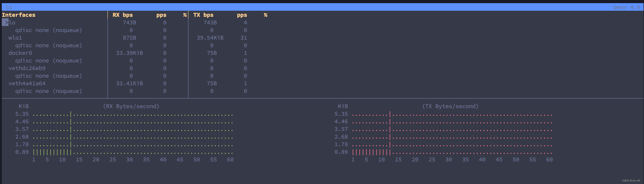Click the 15 time tick on RX graph
The height and width of the screenshot is (184, 644).
[79, 160]
